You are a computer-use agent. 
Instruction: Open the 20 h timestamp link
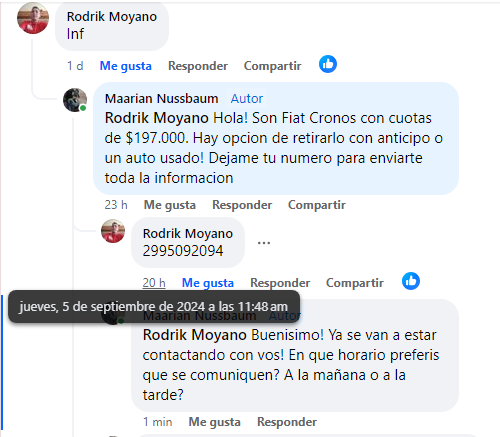pyautogui.click(x=154, y=283)
